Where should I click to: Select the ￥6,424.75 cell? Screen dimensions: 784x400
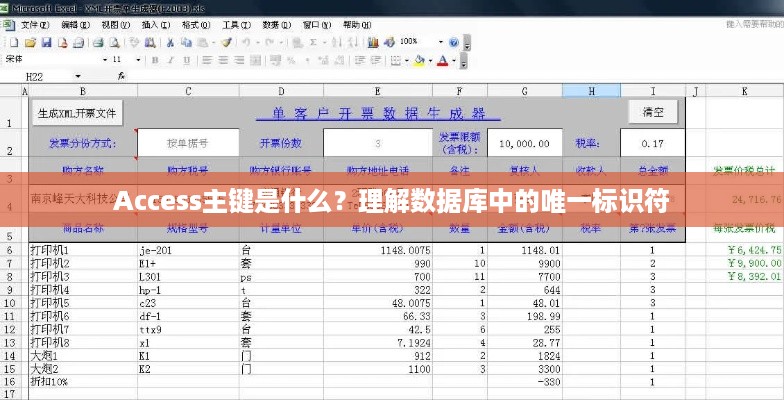pos(745,250)
